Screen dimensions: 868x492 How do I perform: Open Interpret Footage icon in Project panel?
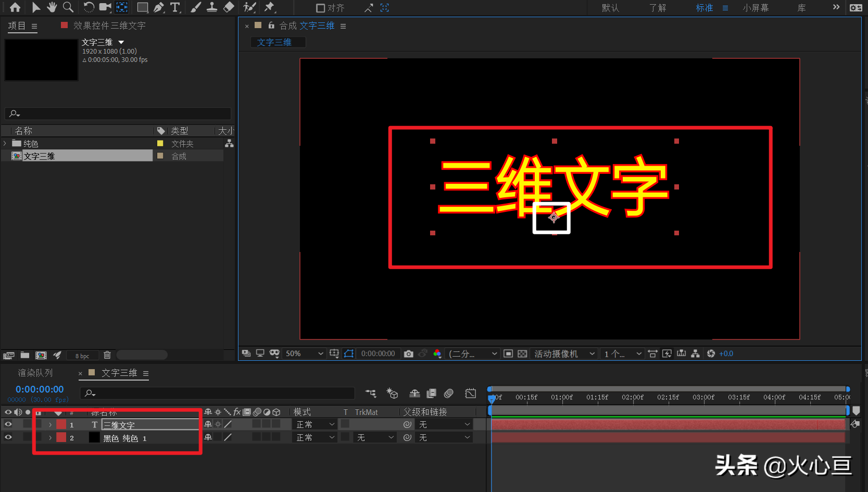coord(8,355)
